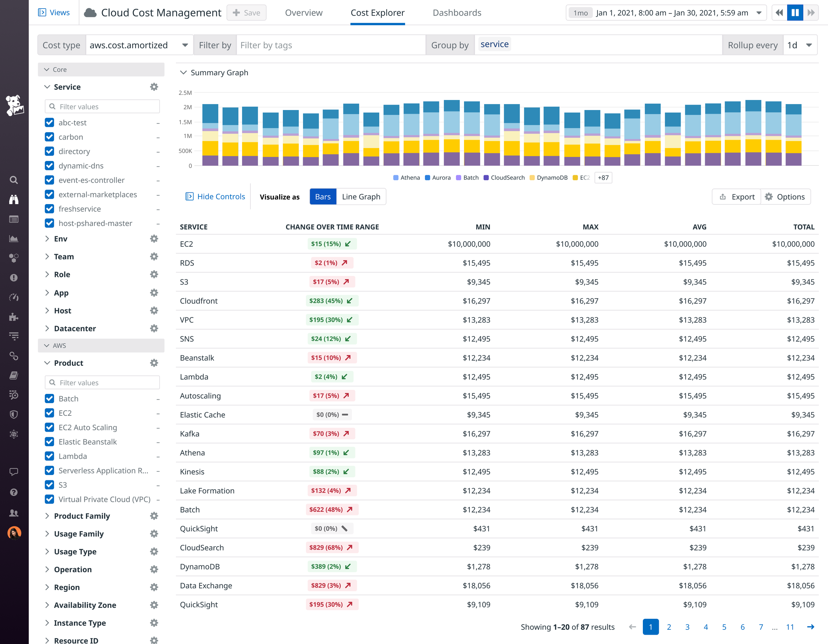Image resolution: width=828 pixels, height=644 pixels.
Task: Click the service tag in Group by
Action: click(494, 44)
